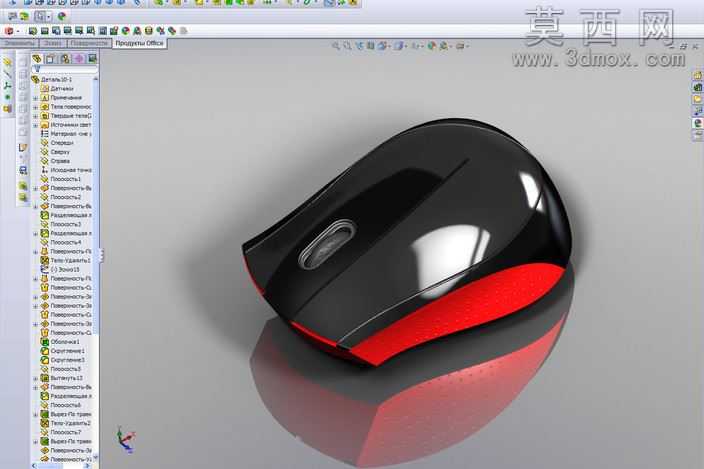Screen dimensions: 704x469
Task: Click feature tree scroll-down arrow
Action: tap(96, 457)
